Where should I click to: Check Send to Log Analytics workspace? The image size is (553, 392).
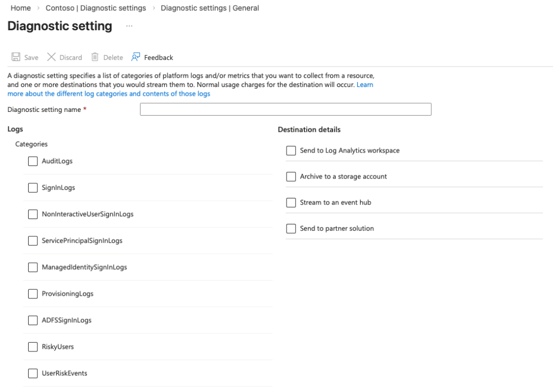[x=291, y=150]
